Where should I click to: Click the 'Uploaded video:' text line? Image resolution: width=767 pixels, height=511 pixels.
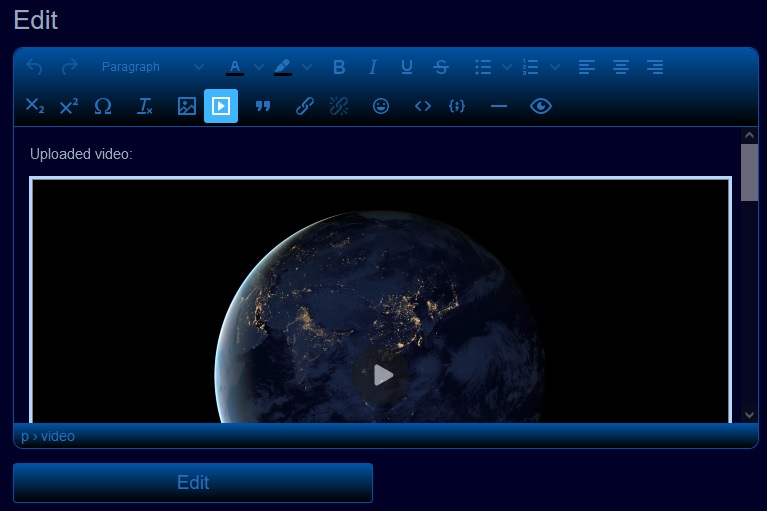tap(81, 154)
